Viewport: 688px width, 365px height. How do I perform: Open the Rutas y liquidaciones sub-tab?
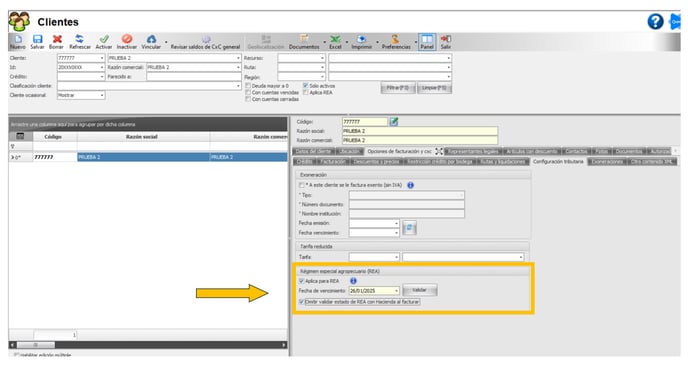(x=502, y=162)
